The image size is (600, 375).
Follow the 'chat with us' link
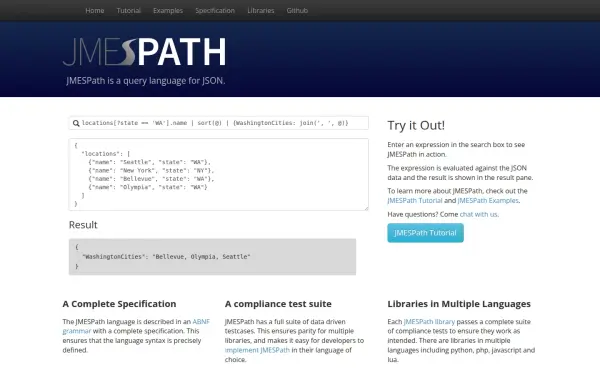click(x=478, y=214)
